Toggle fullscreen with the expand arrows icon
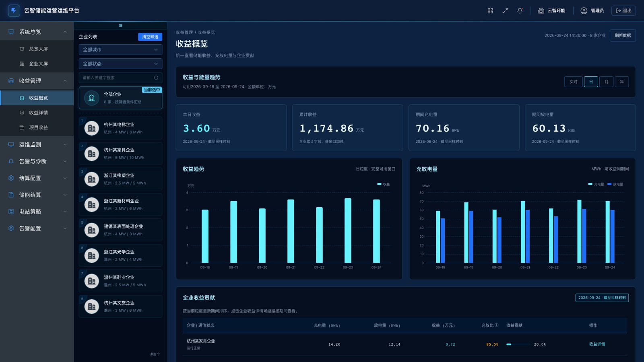The height and width of the screenshot is (362, 644). (x=505, y=11)
